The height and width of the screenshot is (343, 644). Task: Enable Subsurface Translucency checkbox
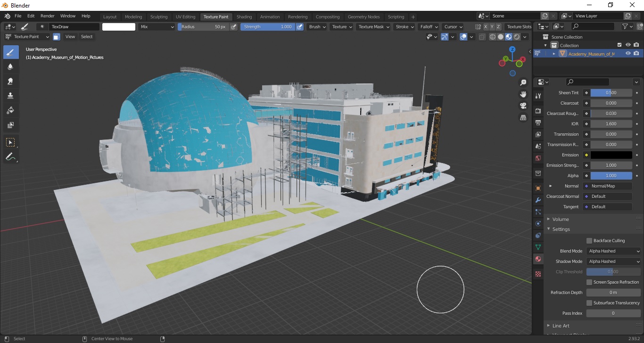589,303
